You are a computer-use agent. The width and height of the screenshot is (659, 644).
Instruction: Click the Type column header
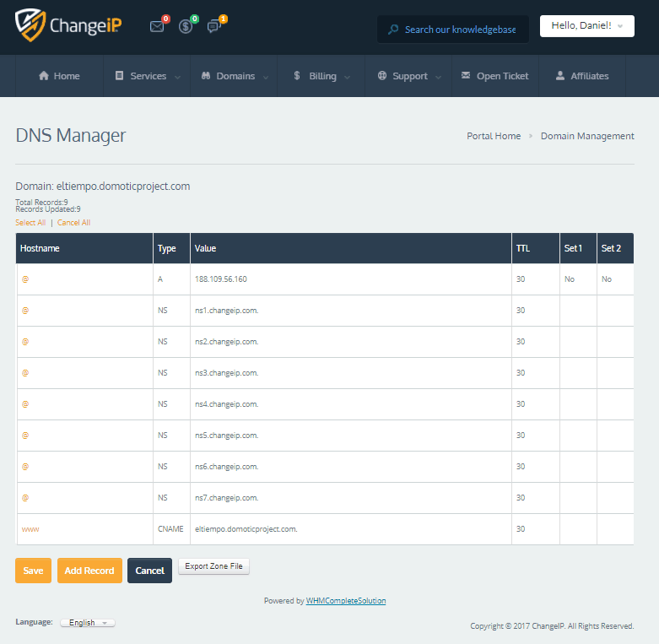(x=172, y=248)
